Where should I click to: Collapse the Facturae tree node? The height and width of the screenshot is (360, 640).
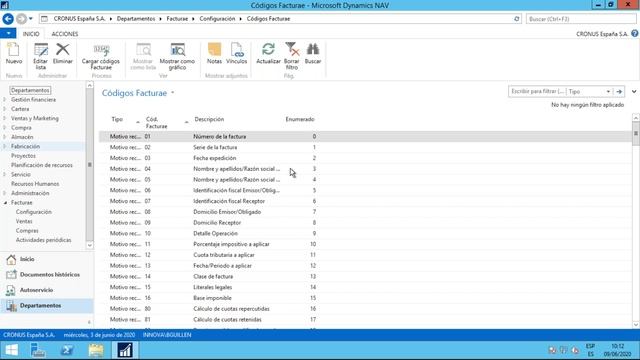[5, 203]
